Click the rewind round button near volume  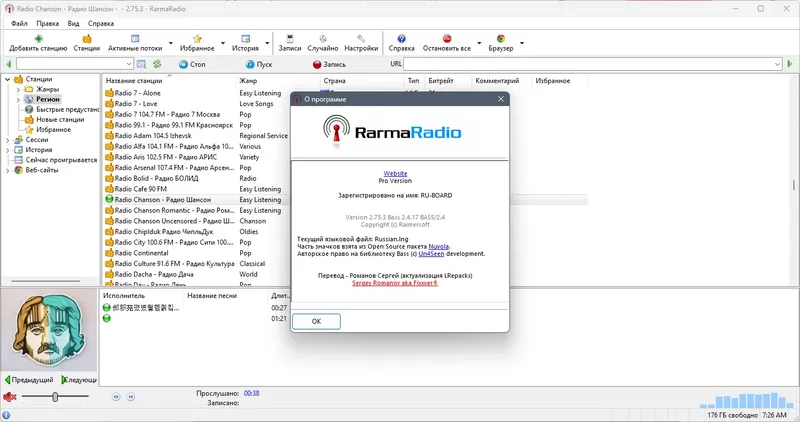[116, 396]
